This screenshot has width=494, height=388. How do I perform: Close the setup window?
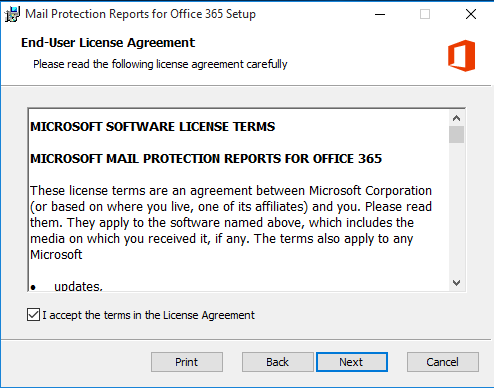[x=471, y=14]
